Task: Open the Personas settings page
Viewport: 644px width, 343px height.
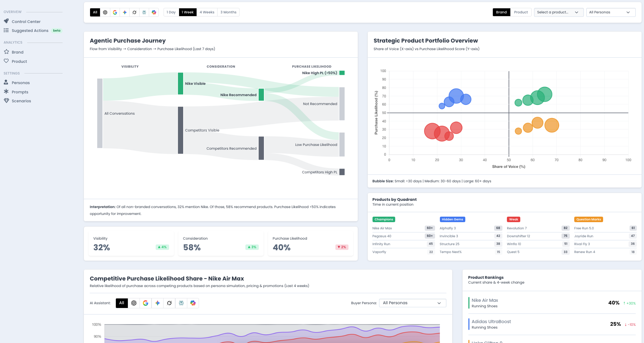Action: point(21,82)
